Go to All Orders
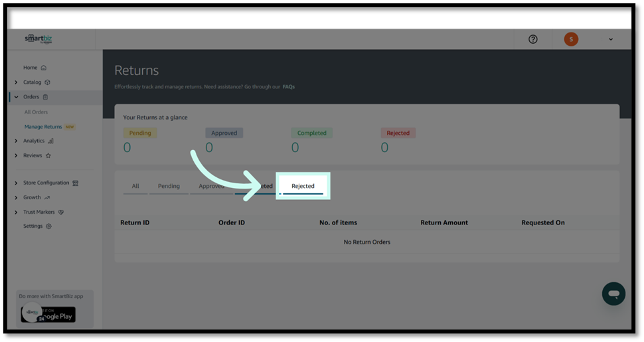Screen dimensions: 644x342 [36, 112]
